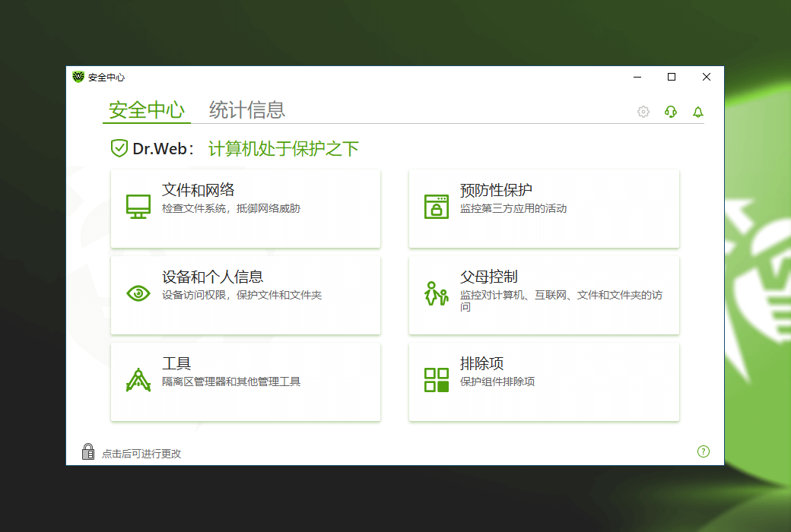791x532 pixels.
Task: Unlock settings by clicking the padlock
Action: (88, 451)
